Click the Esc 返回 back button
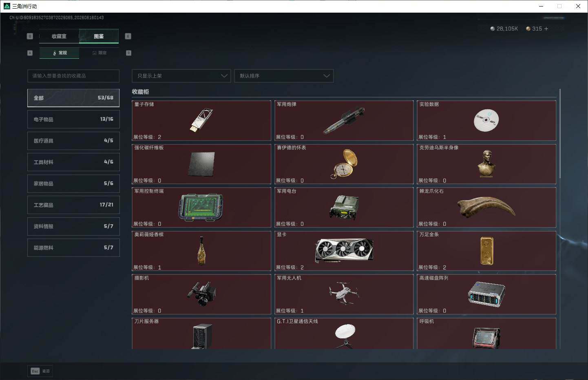Screen dimensions: 588x380 [40, 371]
